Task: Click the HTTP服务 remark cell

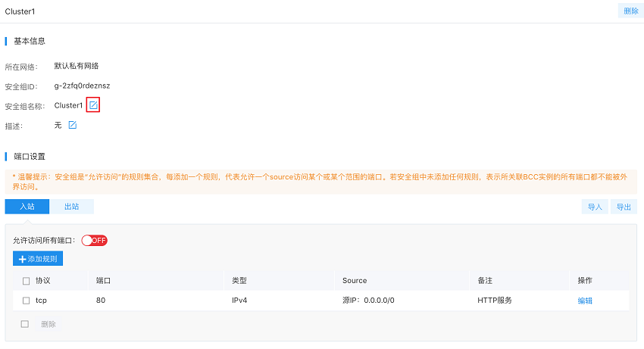Action: pos(495,300)
